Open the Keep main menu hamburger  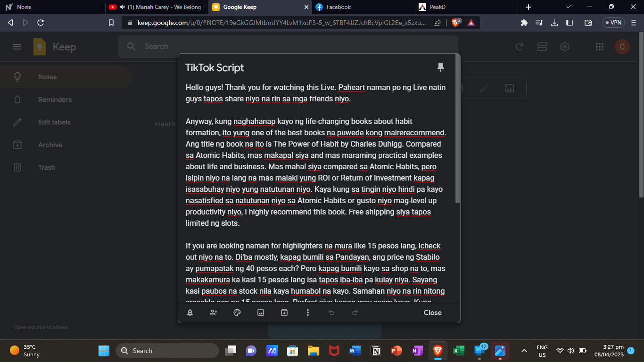pyautogui.click(x=17, y=47)
